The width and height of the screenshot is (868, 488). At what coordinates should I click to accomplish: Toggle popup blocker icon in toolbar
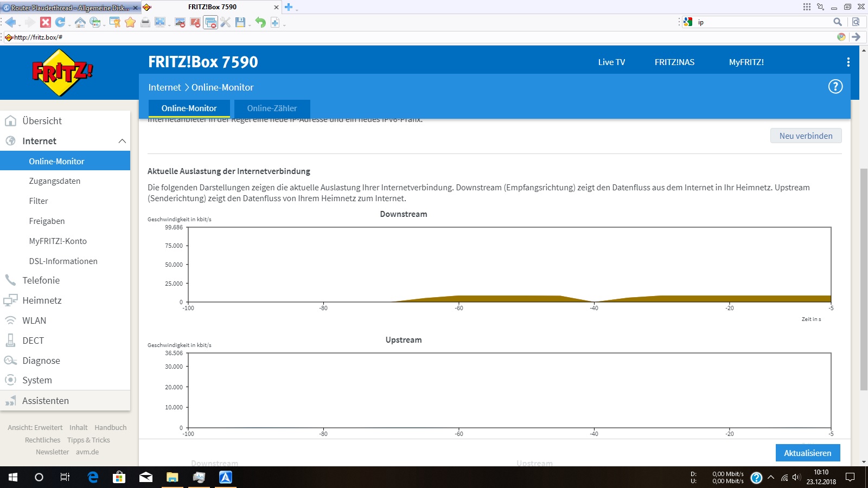210,22
